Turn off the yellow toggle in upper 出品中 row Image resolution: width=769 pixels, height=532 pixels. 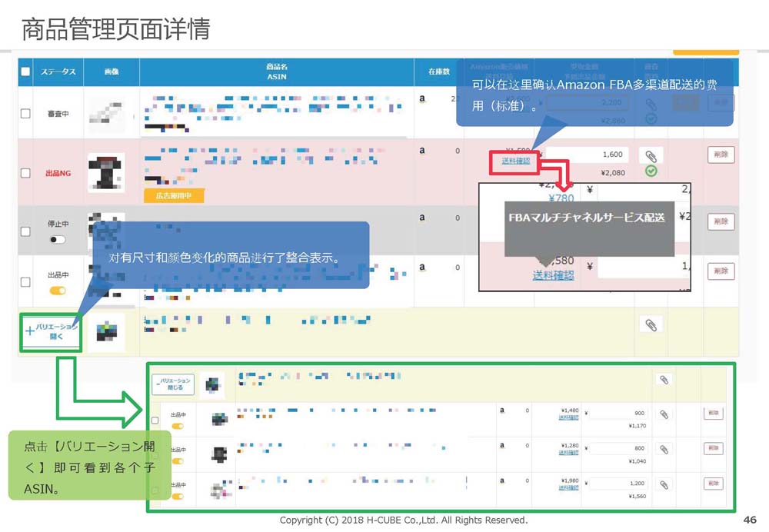point(58,291)
